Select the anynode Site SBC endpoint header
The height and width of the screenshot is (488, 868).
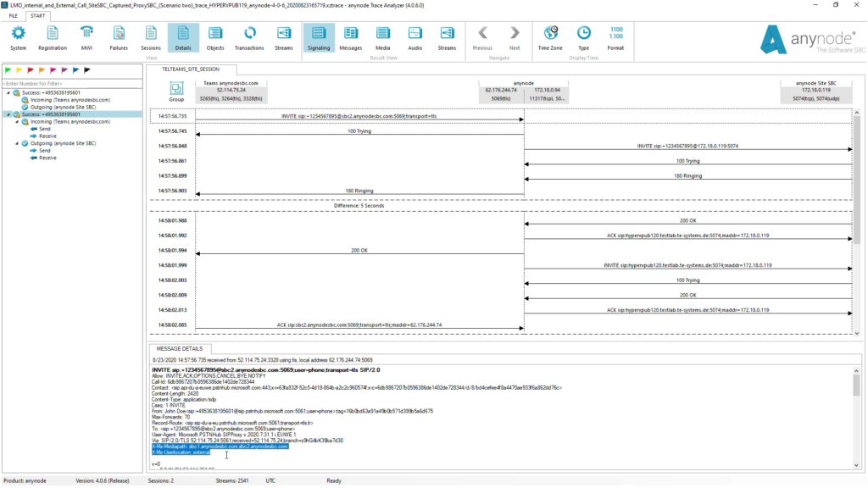(x=816, y=91)
